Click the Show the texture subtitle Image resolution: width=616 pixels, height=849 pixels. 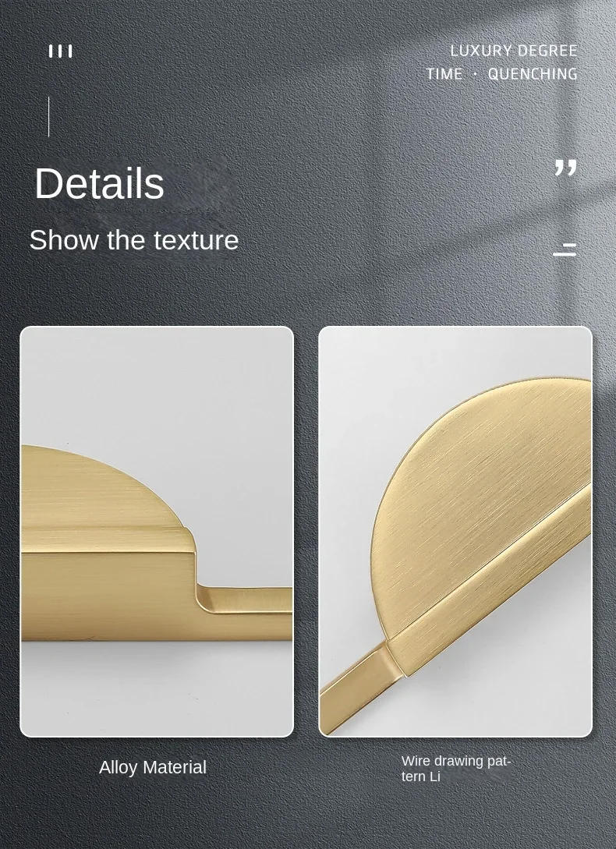134,240
